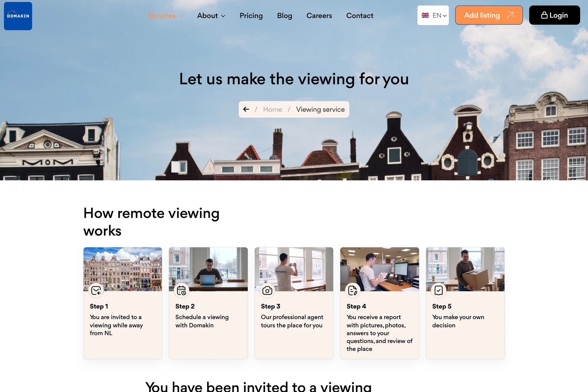Click the Step 3 camera icon
The width and height of the screenshot is (588, 392).
(267, 290)
